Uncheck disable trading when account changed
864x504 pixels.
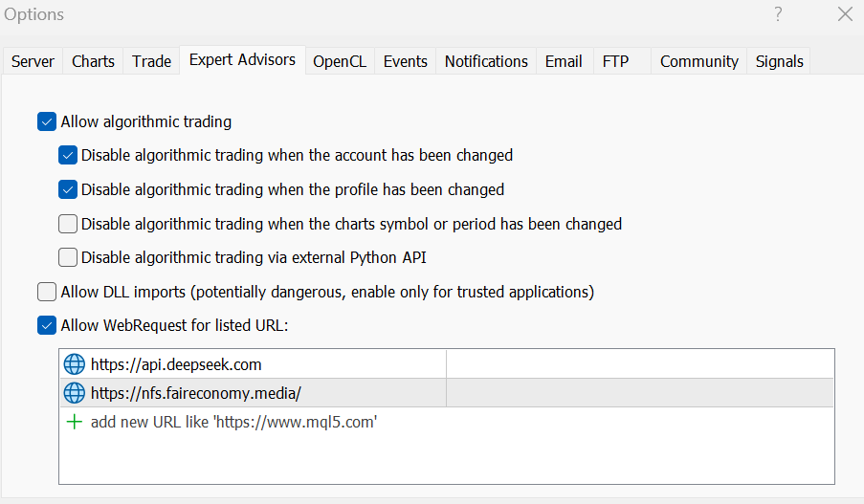(68, 155)
